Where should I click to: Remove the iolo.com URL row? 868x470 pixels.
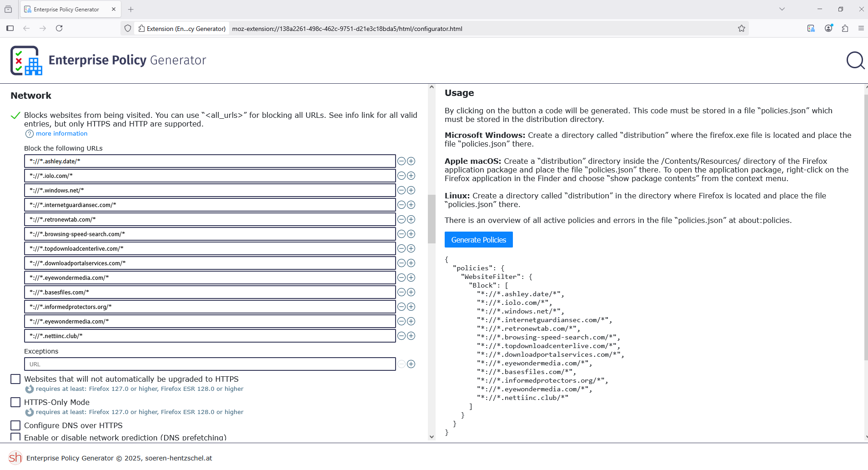(x=401, y=176)
